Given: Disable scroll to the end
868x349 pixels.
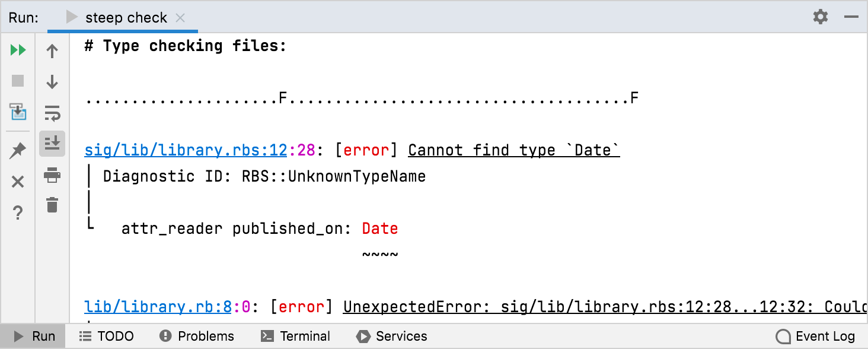Looking at the screenshot, I should tap(52, 144).
